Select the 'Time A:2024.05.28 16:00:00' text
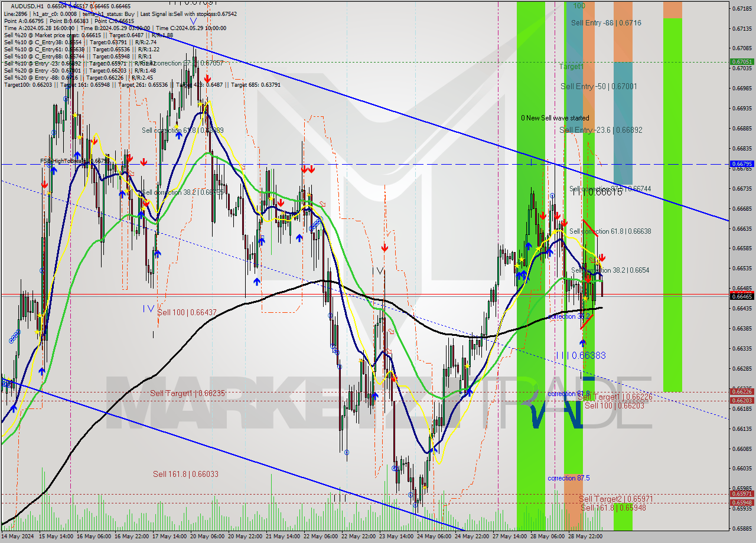 point(39,28)
